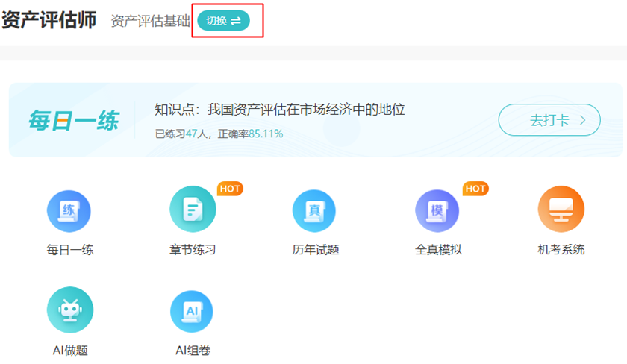627x364 pixels.
Task: Open the 每日一练 practice icon
Action: pyautogui.click(x=69, y=211)
